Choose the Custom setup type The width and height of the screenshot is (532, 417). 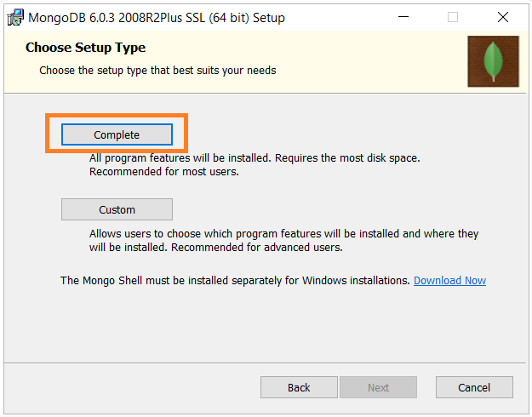117,209
